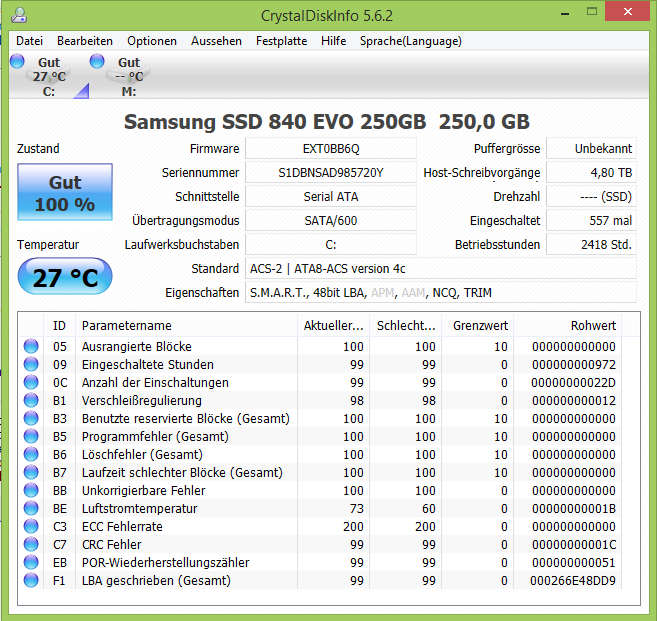Select the CRC Fehler parameter name
This screenshot has height=621, width=657.
point(111,544)
